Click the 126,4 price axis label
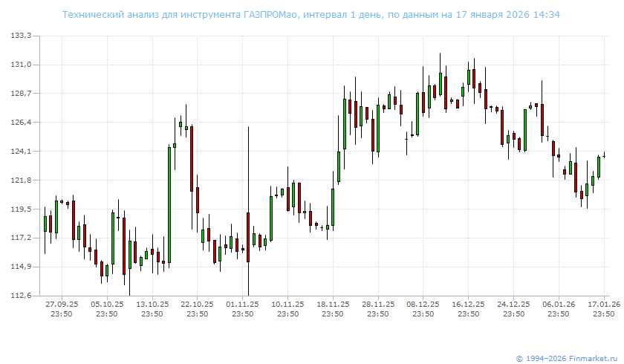Viewport: 624px width, 364px height. click(22, 123)
